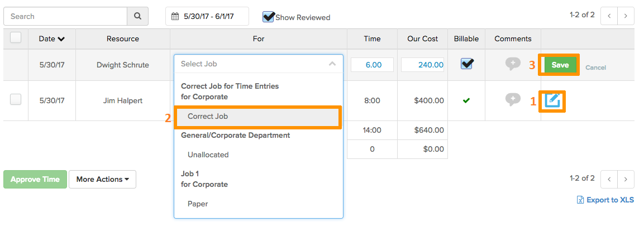Viewport: 644px width, 227px height.
Task: Click the Export to XLS file icon
Action: click(580, 200)
